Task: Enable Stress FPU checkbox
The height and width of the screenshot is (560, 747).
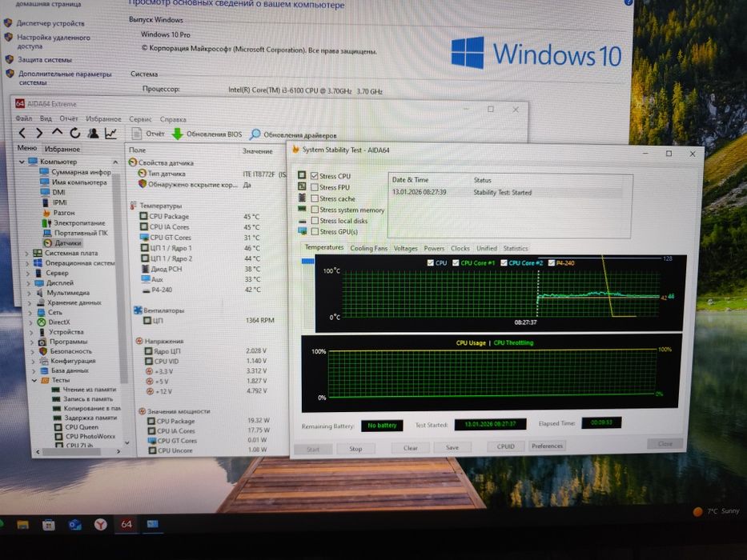Action: coord(315,187)
